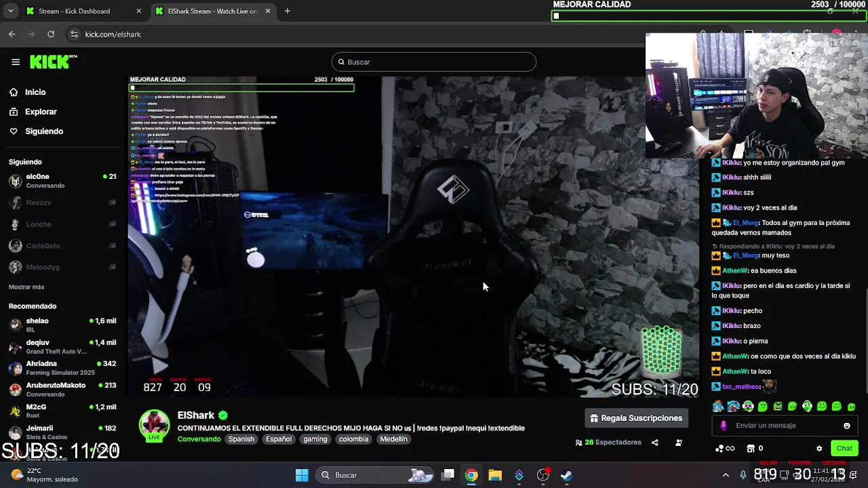This screenshot has width=868, height=488.
Task: Select Meloodyg in the followed list
Action: coord(62,267)
